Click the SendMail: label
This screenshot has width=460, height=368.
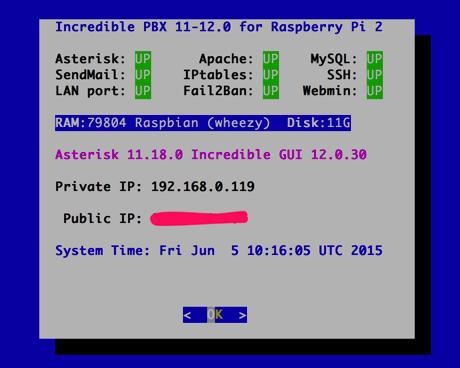coord(90,75)
